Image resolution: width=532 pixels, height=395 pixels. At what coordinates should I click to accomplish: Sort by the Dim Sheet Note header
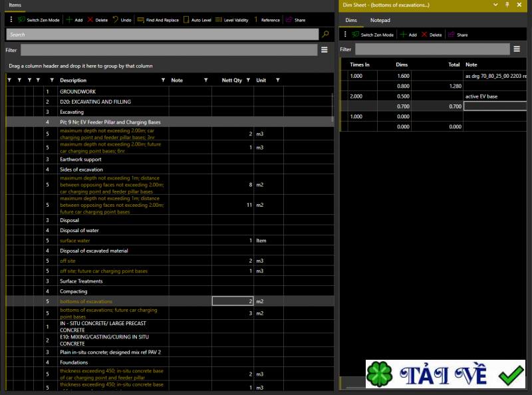pos(471,65)
